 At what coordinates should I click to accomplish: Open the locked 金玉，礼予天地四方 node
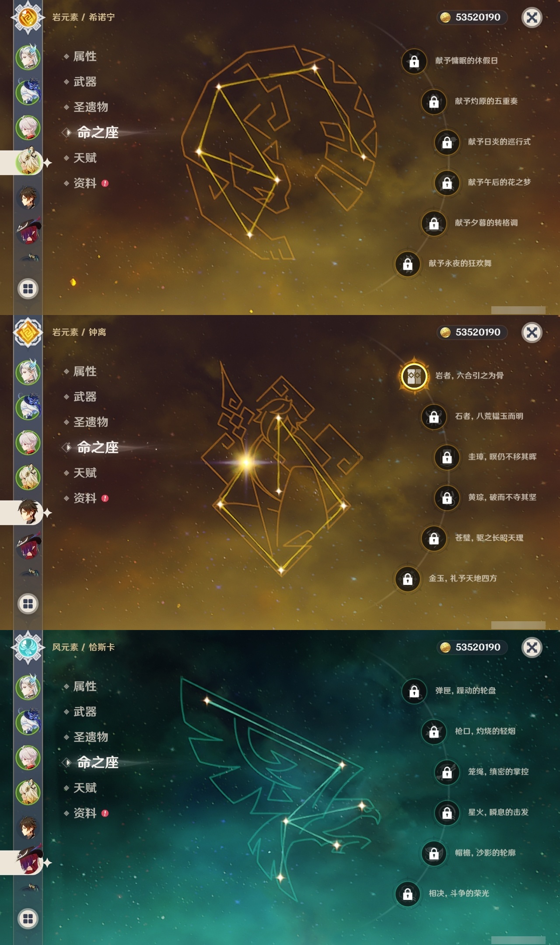pos(407,579)
